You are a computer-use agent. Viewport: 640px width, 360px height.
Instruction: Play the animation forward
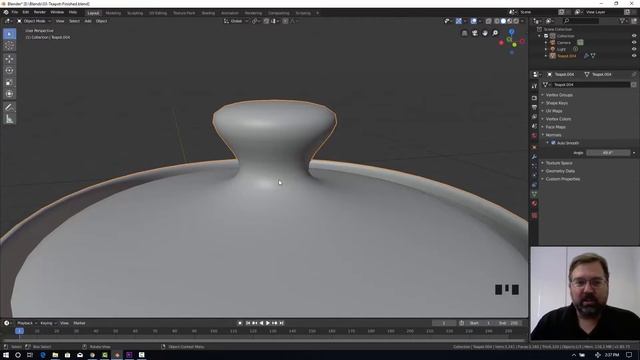pos(268,323)
